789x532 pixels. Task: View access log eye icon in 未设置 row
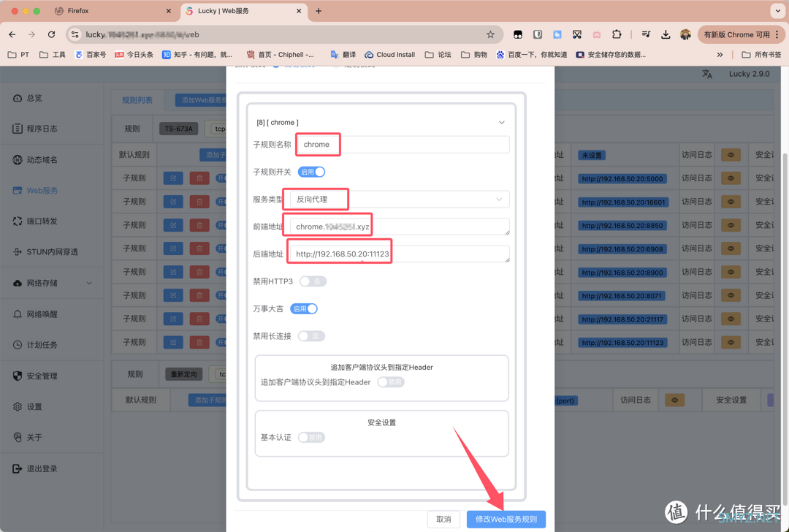click(x=731, y=155)
